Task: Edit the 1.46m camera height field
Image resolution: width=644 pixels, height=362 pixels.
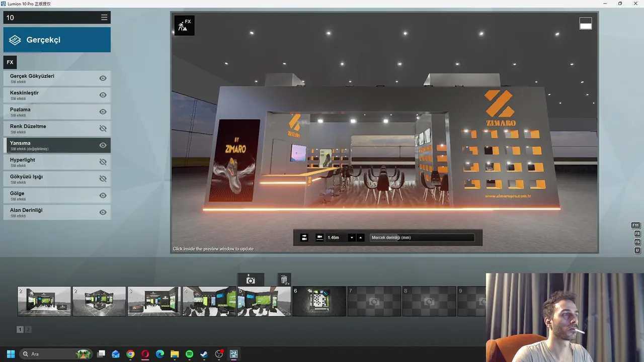Action: click(x=336, y=237)
